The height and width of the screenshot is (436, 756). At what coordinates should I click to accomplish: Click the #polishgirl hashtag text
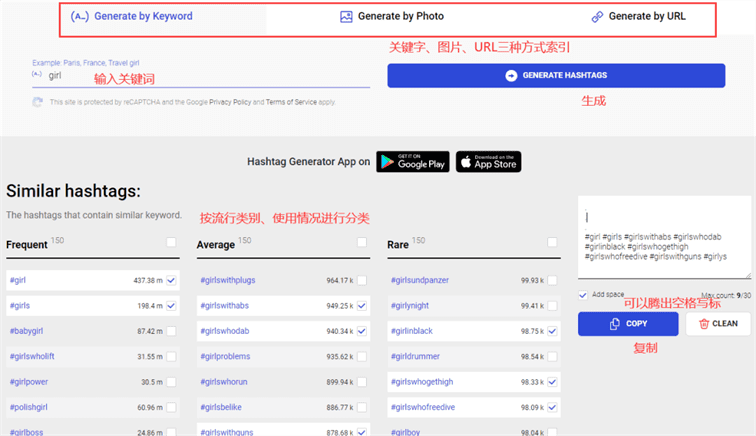(28, 408)
